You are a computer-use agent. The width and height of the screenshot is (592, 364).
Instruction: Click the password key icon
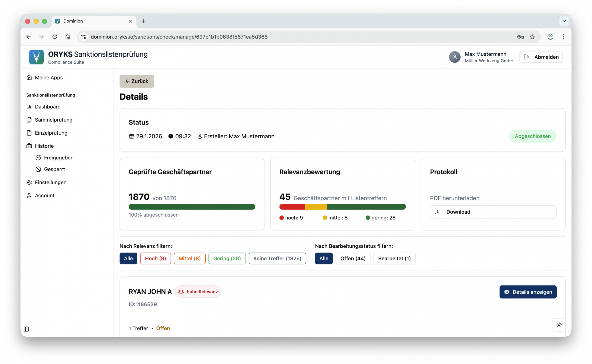pyautogui.click(x=520, y=37)
